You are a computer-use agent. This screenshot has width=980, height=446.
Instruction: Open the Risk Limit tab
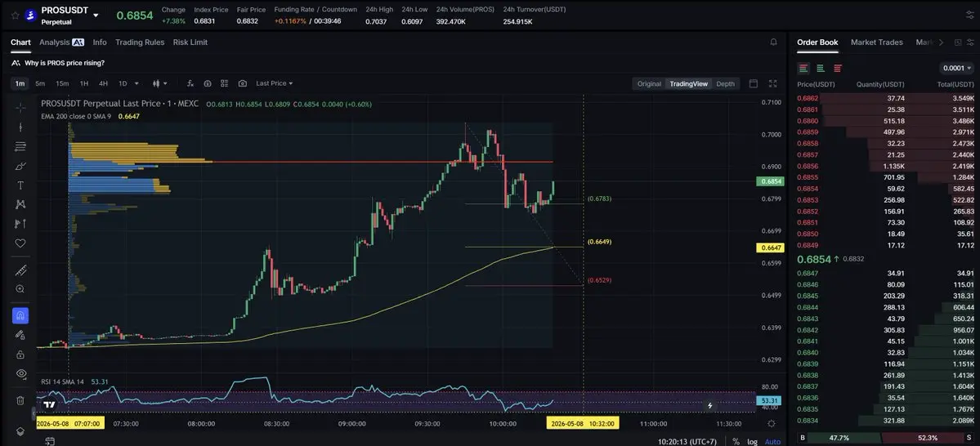pos(190,42)
